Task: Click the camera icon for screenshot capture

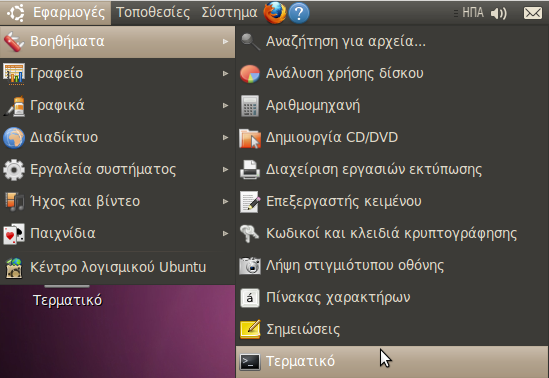Action: [250, 266]
